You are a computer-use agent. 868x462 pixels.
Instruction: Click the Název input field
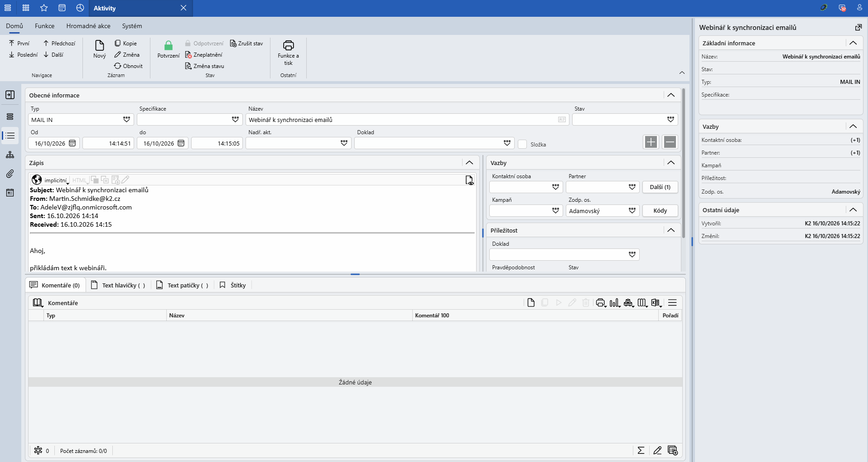click(x=407, y=120)
